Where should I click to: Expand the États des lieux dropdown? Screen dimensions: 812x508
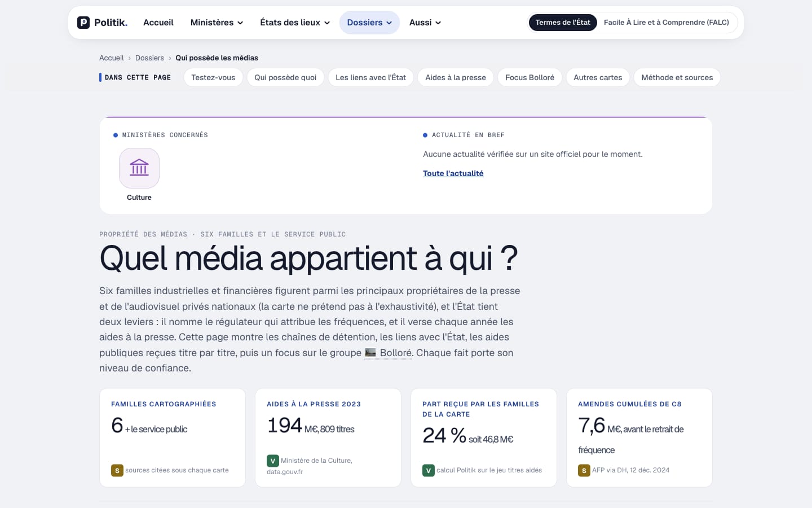pos(295,23)
